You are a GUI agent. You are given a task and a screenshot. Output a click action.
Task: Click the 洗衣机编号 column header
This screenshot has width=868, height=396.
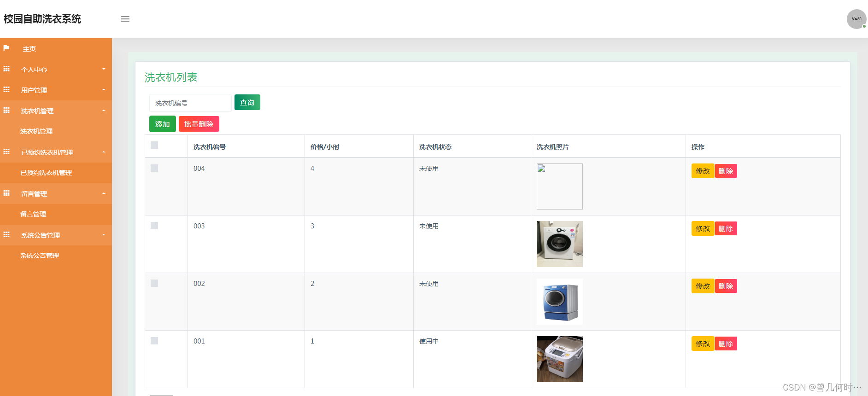coord(210,147)
